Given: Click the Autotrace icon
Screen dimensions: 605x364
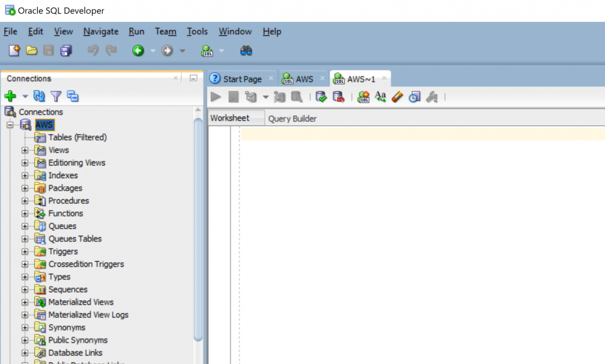Looking at the screenshot, I should (x=279, y=97).
